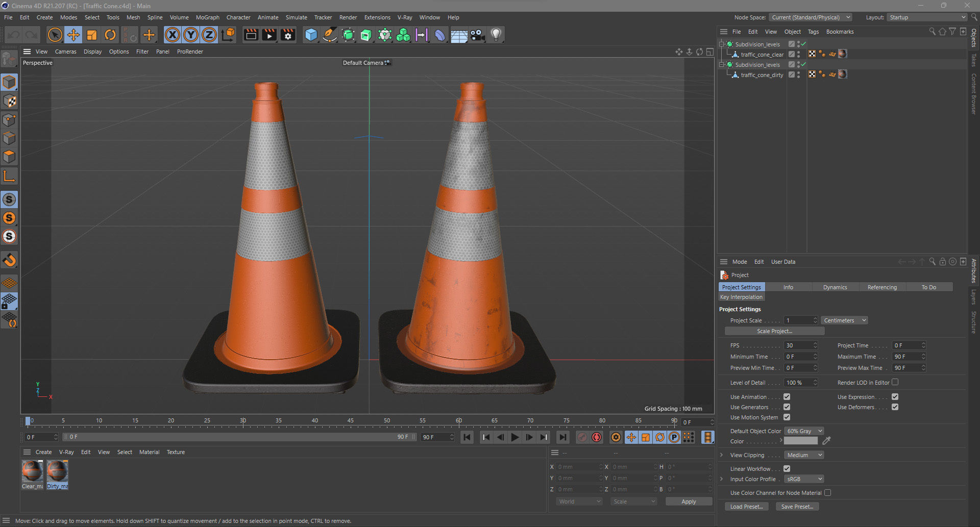Viewport: 980px width, 527px height.
Task: Open Default Object Color dropdown
Action: point(804,431)
